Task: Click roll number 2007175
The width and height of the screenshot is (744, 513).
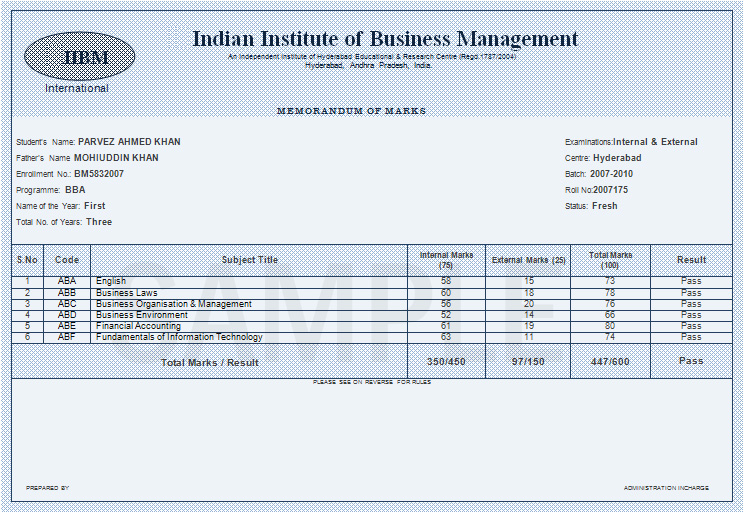Action: (x=610, y=190)
